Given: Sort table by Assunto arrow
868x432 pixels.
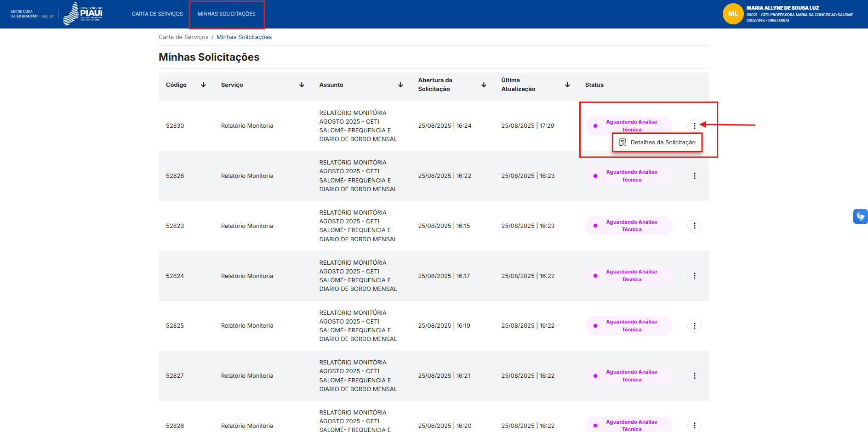Looking at the screenshot, I should [x=400, y=85].
